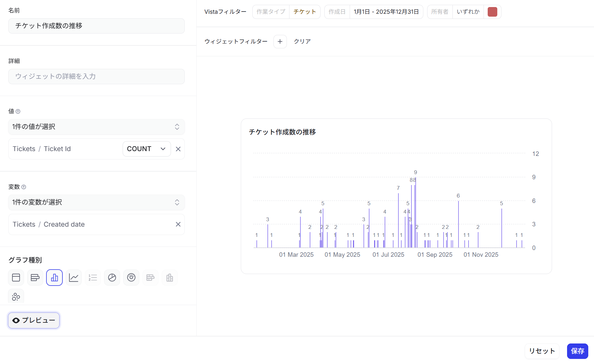Click the ウィジェットの詳細 description field
Image resolution: width=594 pixels, height=364 pixels.
click(96, 77)
